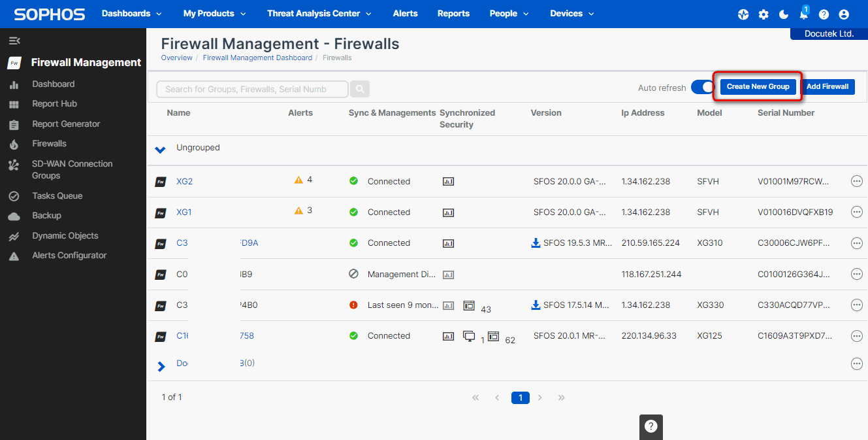View synchronized security report icon for XG2

[x=448, y=182]
